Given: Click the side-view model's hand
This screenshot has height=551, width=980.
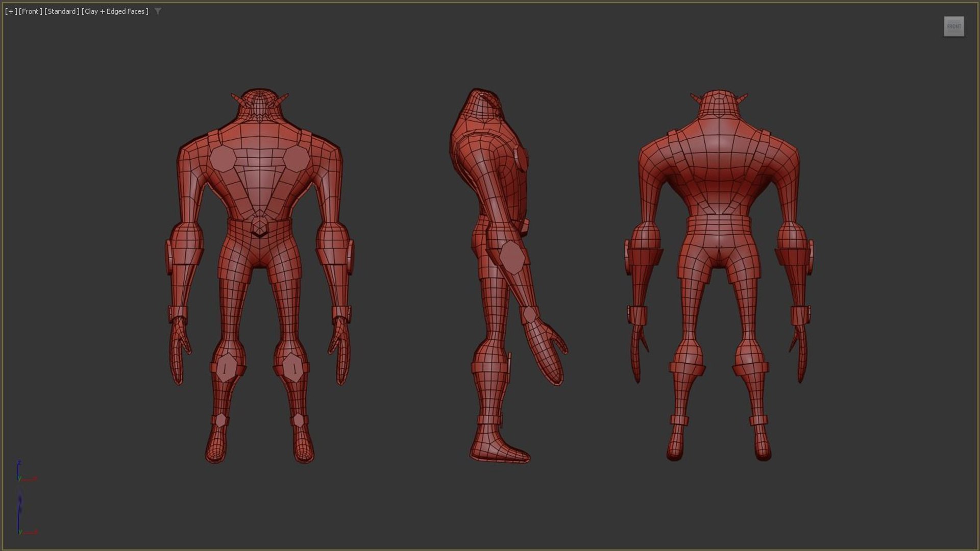Looking at the screenshot, I should (x=546, y=352).
